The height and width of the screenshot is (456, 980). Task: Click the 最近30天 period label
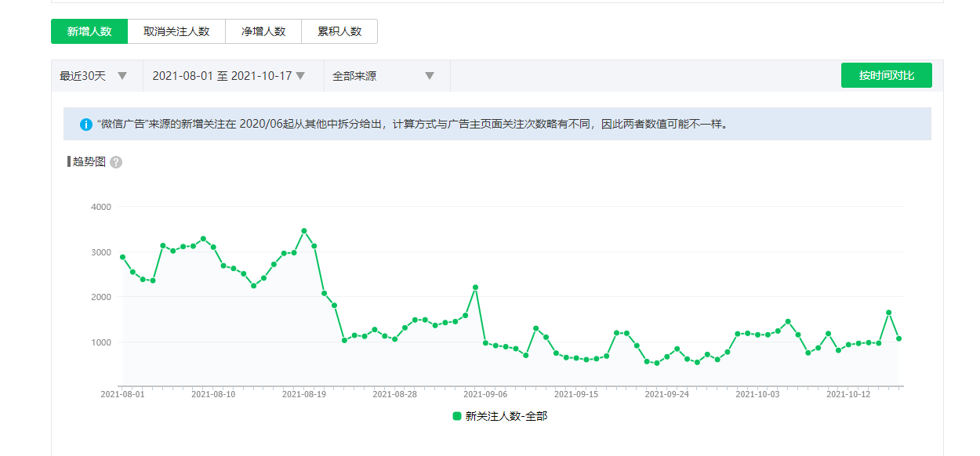[x=82, y=76]
